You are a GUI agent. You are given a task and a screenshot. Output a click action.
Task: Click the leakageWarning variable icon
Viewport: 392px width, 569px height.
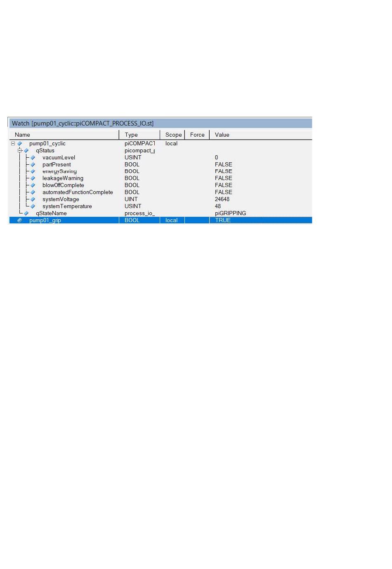point(33,178)
